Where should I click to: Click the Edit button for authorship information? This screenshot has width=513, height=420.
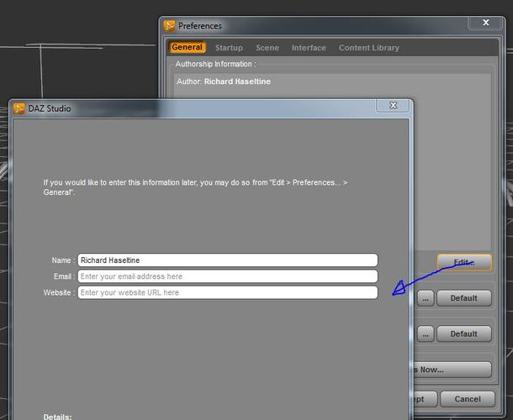(464, 262)
